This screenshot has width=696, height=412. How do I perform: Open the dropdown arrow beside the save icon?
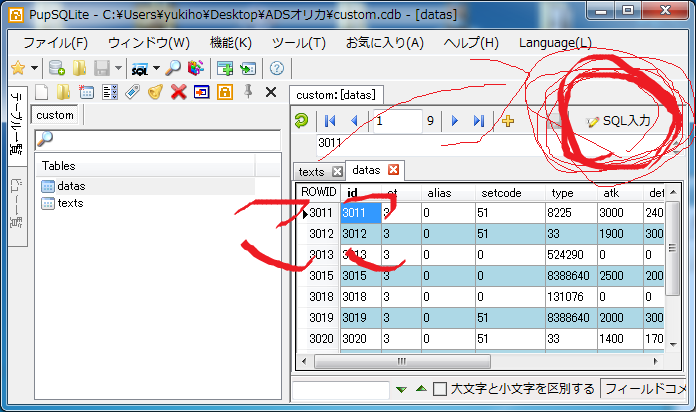(118, 68)
